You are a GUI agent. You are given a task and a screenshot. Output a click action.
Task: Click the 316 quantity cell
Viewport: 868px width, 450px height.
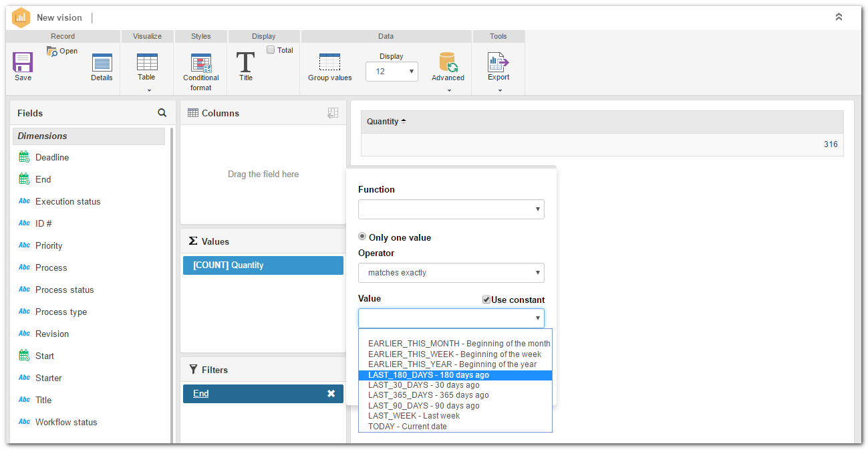coord(602,144)
